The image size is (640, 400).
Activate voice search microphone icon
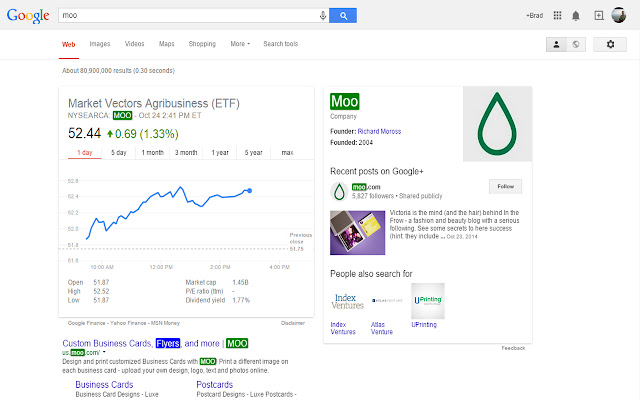(322, 16)
